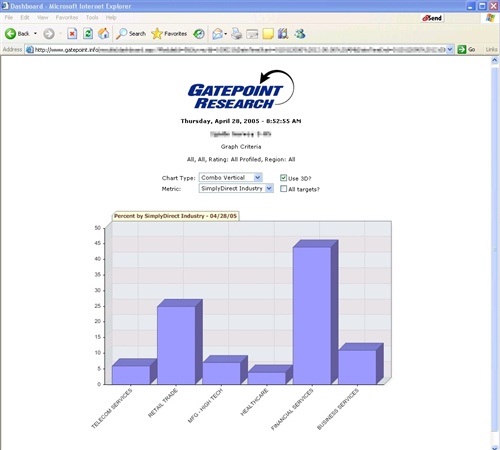The width and height of the screenshot is (500, 450).
Task: Minimize the Internet Explorer window
Action: (471, 6)
